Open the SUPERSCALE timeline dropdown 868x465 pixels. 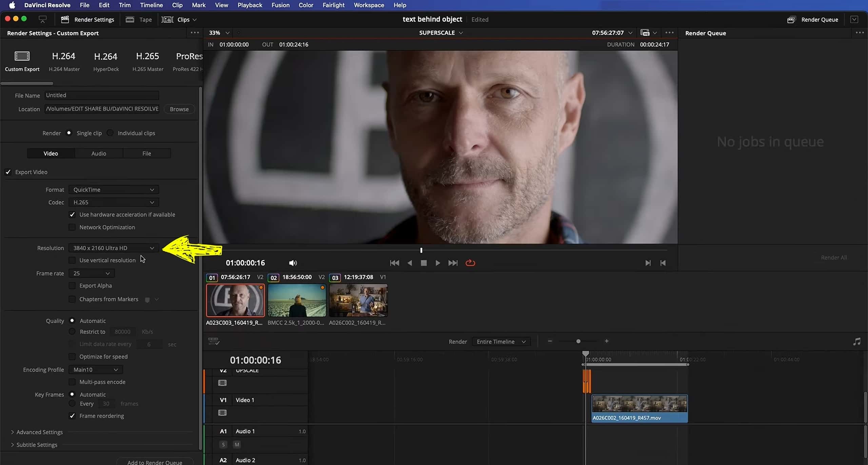click(x=441, y=33)
